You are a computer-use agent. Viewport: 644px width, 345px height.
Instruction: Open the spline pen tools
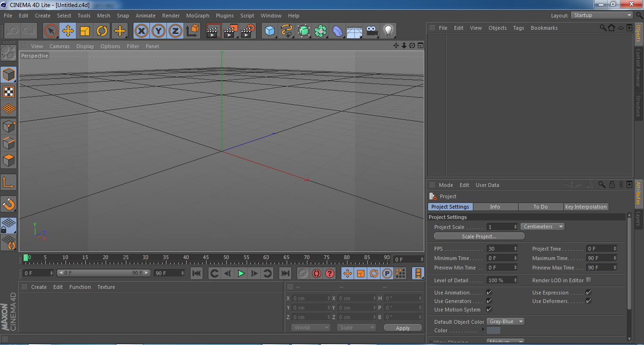click(x=287, y=31)
